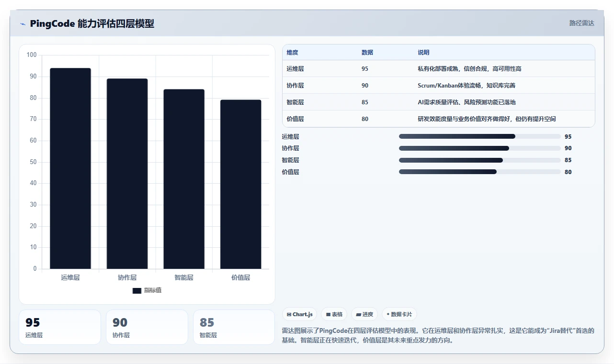Click the 运维层 x-axis label

(70, 277)
